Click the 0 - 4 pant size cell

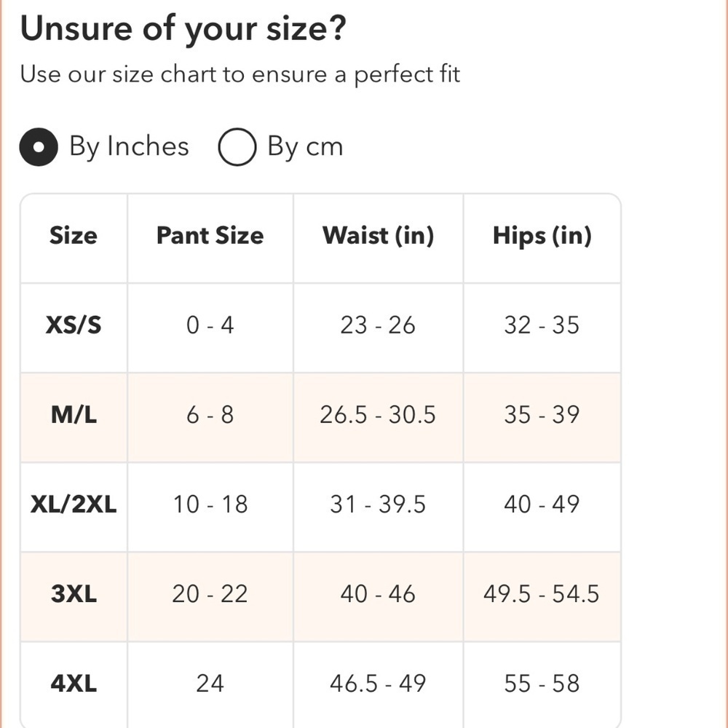pos(210,325)
